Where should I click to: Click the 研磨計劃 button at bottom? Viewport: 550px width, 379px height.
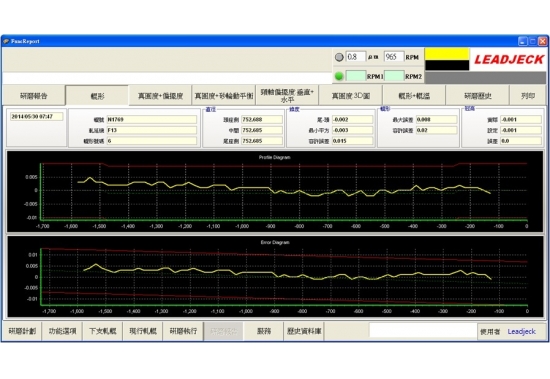coord(22,331)
